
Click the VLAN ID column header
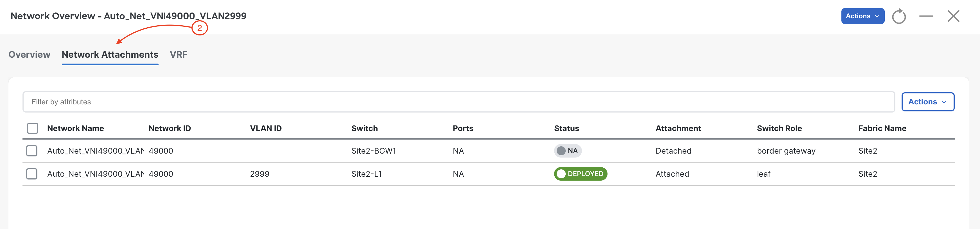click(266, 128)
